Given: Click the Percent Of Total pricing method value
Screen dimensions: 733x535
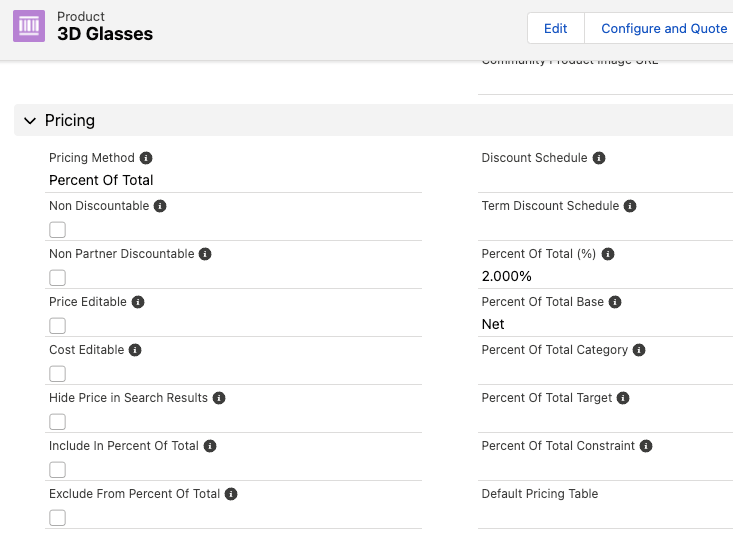Looking at the screenshot, I should pos(101,180).
